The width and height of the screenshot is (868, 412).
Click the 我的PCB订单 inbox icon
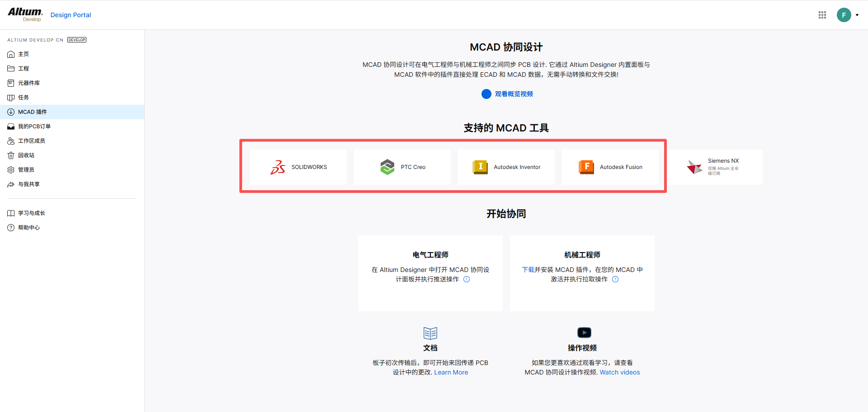11,126
